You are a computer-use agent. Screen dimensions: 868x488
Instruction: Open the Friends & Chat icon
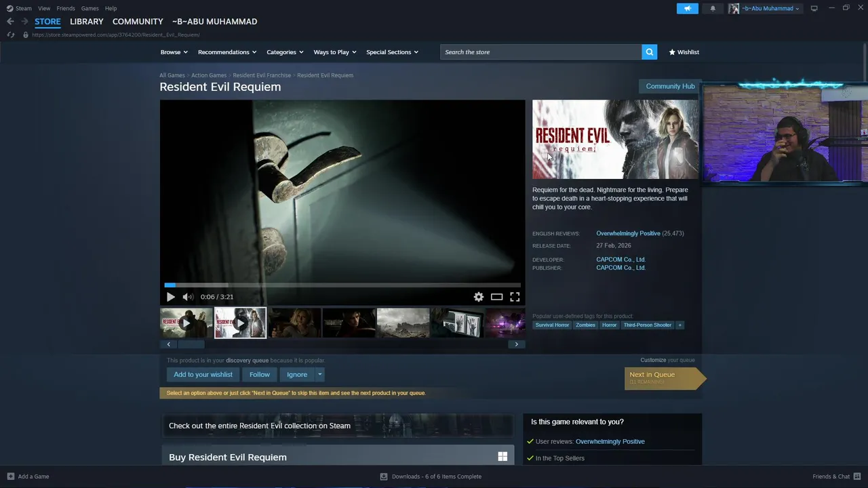857,476
